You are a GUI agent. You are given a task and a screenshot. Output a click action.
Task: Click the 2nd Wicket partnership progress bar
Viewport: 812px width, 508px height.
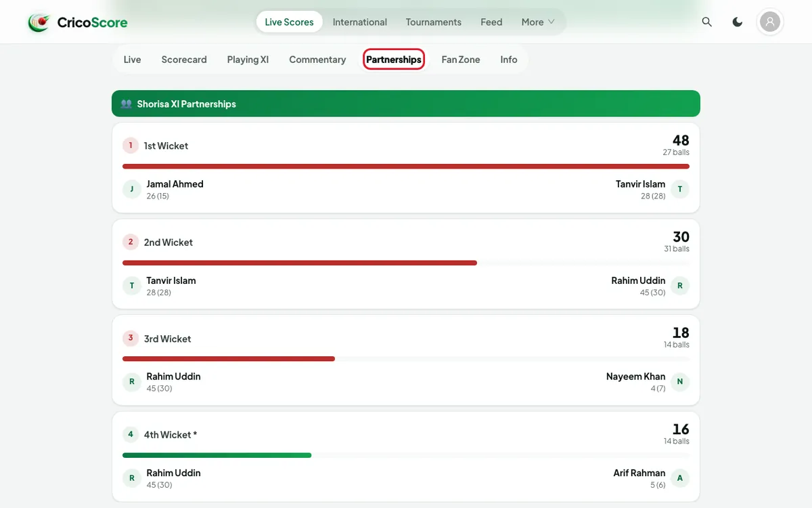pos(406,263)
